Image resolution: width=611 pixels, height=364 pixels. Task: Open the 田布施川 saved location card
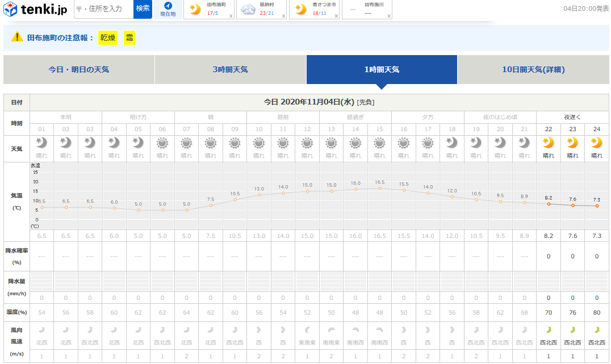coord(367,9)
